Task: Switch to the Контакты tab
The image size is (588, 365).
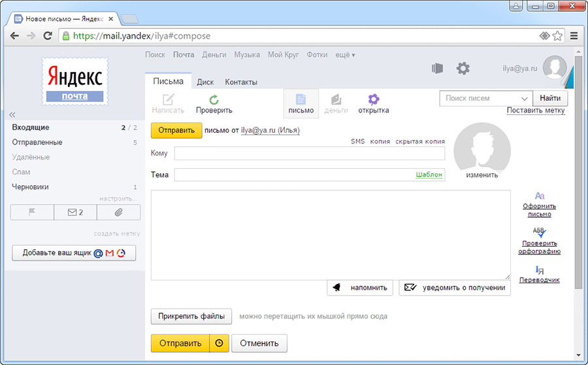Action: pyautogui.click(x=241, y=82)
